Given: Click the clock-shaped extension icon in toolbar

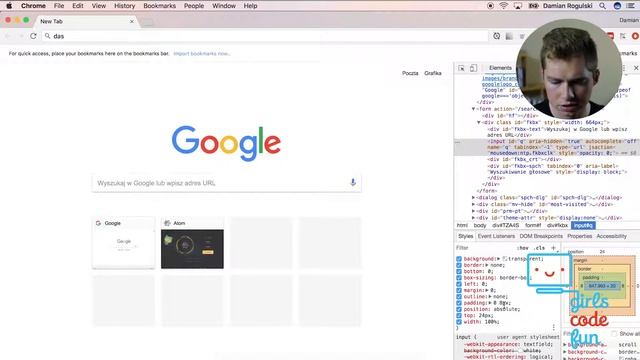Looking at the screenshot, I should click(496, 36).
